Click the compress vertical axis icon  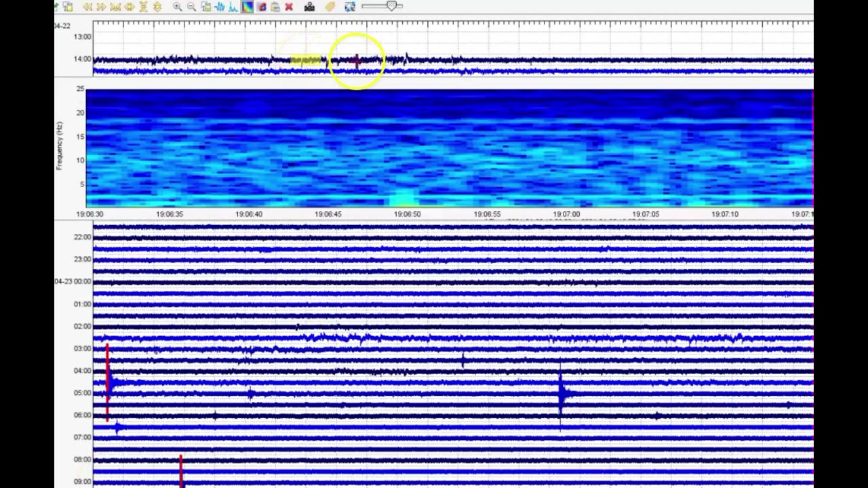143,7
